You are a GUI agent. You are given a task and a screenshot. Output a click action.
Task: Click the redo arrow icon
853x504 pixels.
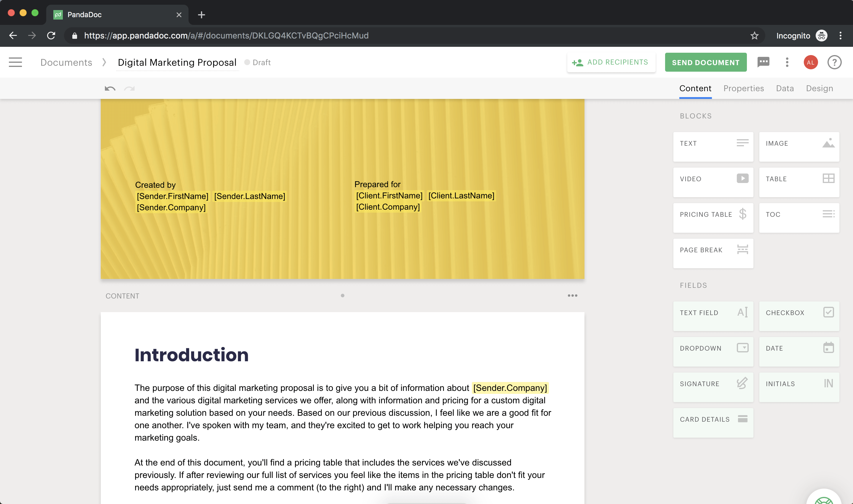pos(130,89)
